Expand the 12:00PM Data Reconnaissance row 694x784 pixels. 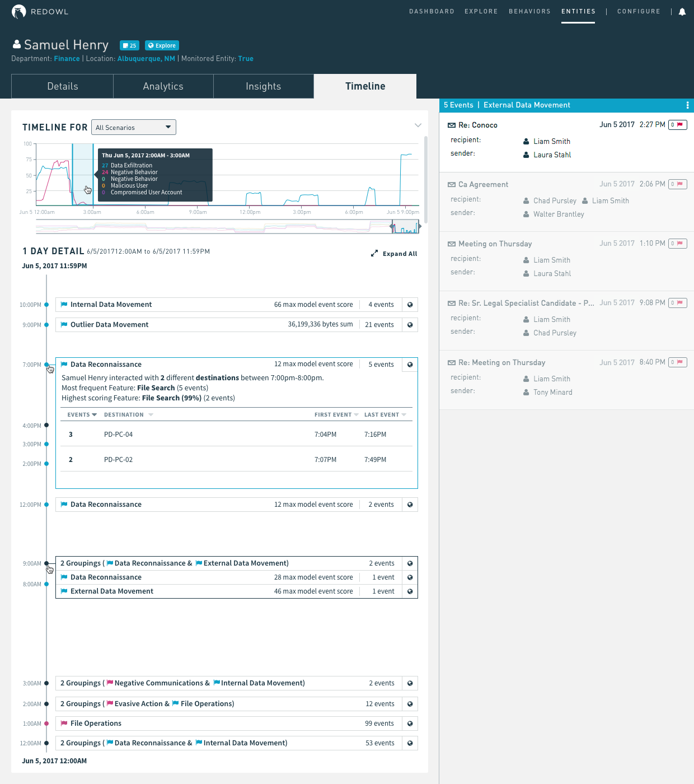[x=237, y=505]
